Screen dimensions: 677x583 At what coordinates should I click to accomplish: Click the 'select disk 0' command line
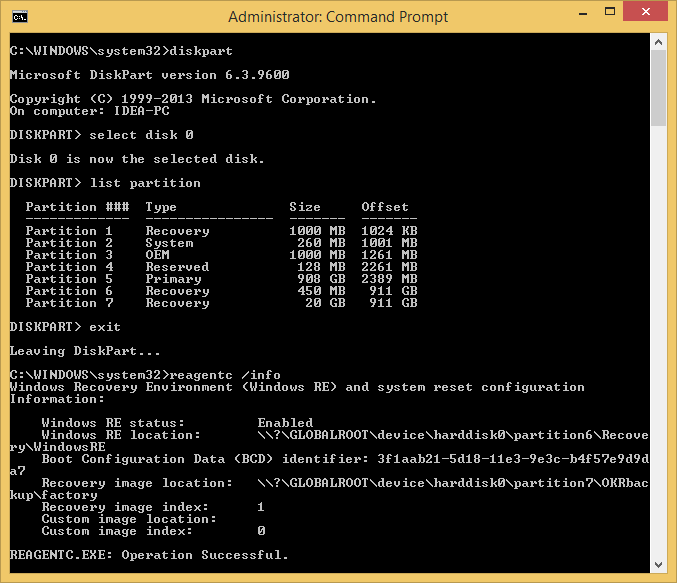pyautogui.click(x=141, y=135)
